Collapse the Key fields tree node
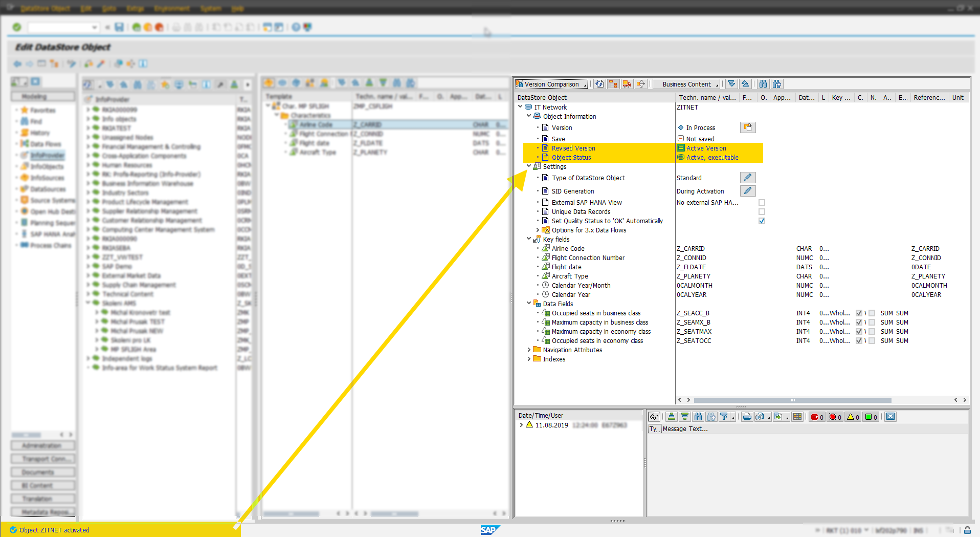 coord(529,239)
